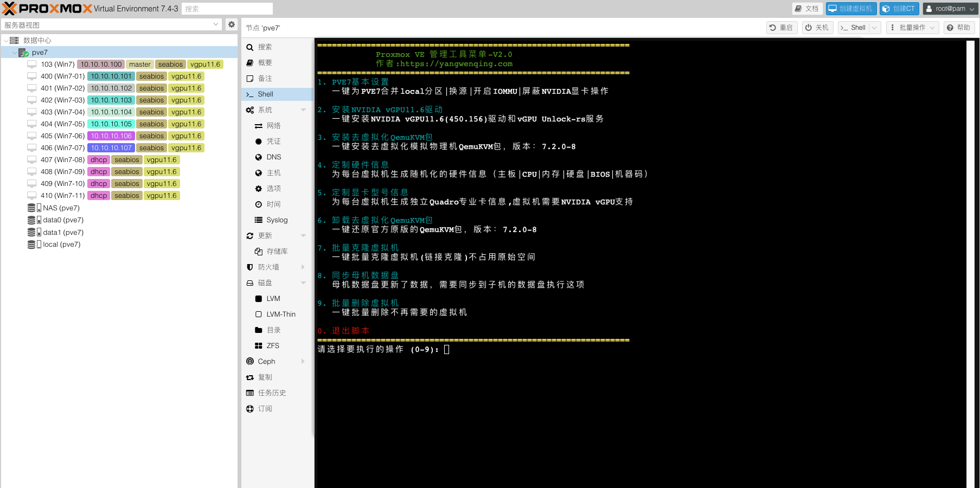Open the ZFS disk section

point(272,346)
